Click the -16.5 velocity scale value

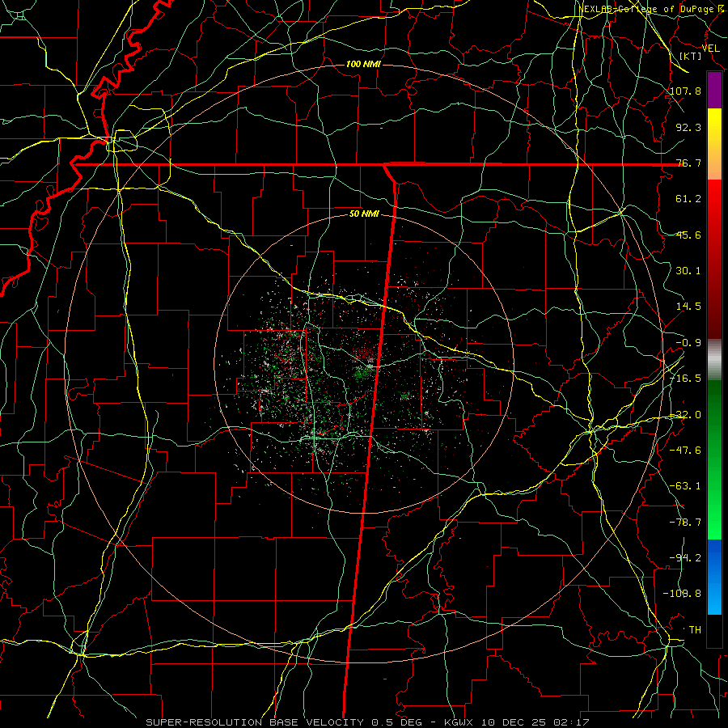(x=686, y=379)
